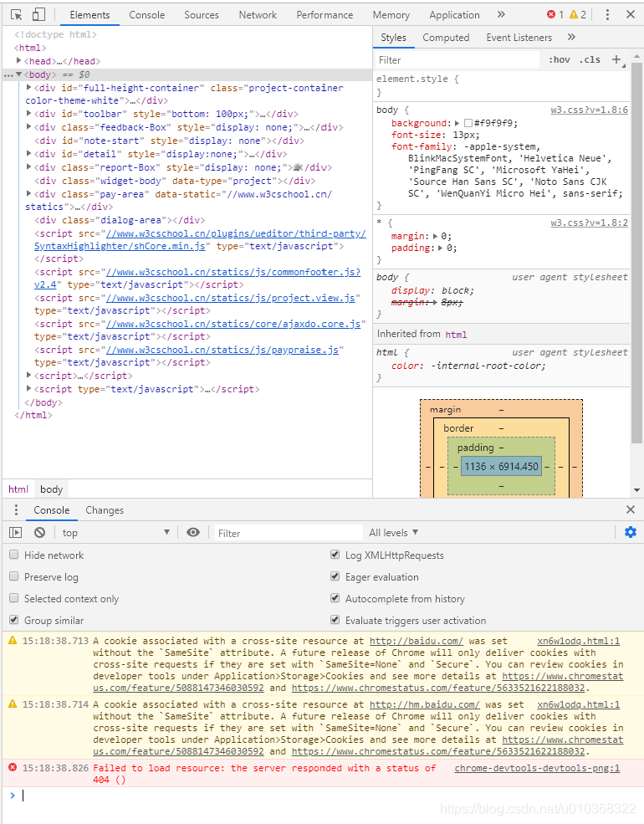Click the red error count icon

pyautogui.click(x=551, y=15)
